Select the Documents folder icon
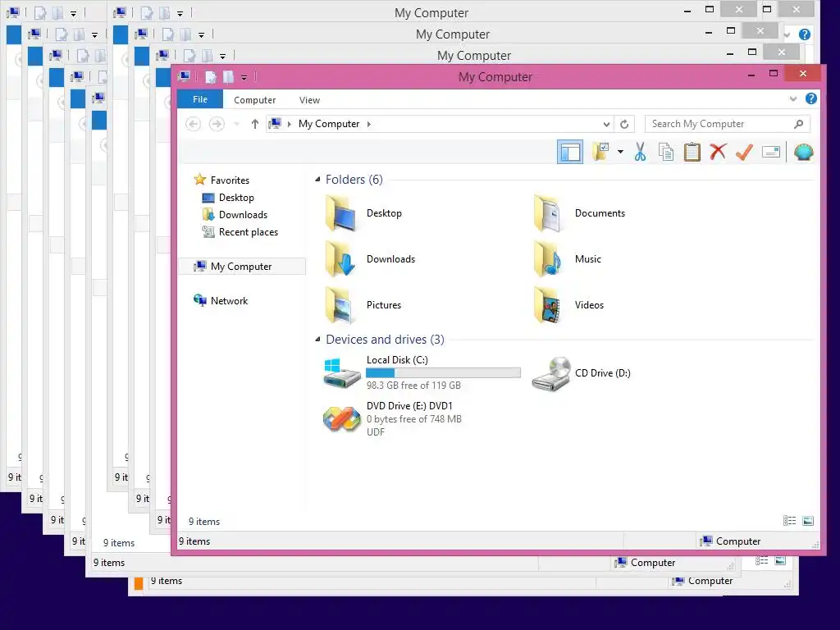This screenshot has width=840, height=630. point(549,213)
